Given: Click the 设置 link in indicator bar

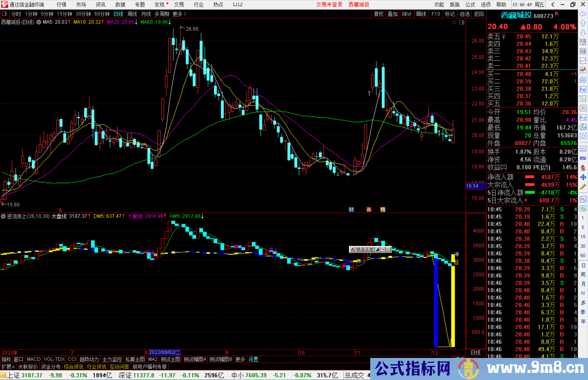Looking at the screenshot, I should click(253, 359).
